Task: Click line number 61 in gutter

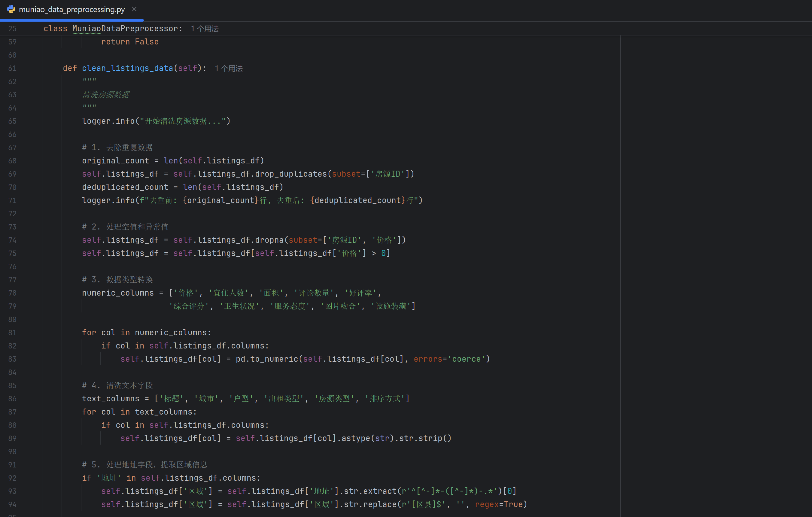Action: coord(13,68)
